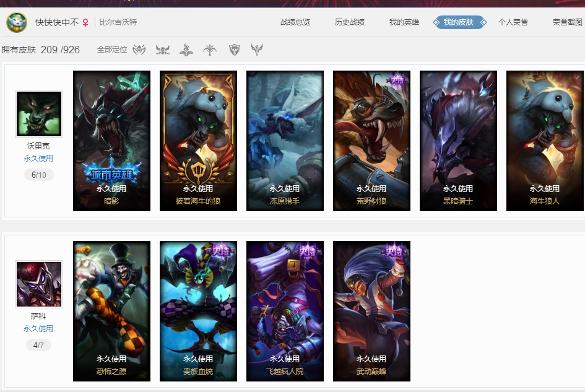
Task: Select the 全部定位 all-roles filter
Action: (112, 50)
